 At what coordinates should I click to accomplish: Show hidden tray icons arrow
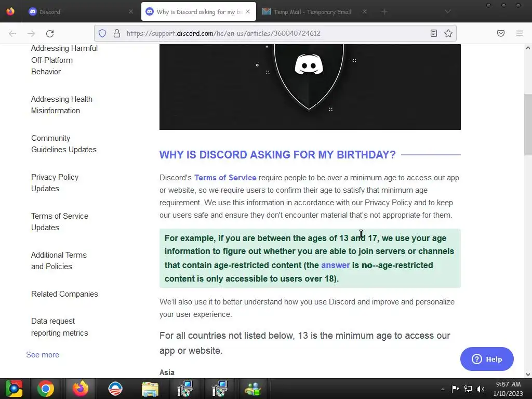pos(443,389)
